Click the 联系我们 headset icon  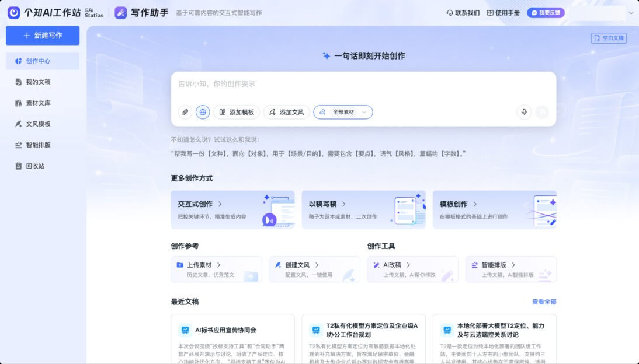click(450, 13)
